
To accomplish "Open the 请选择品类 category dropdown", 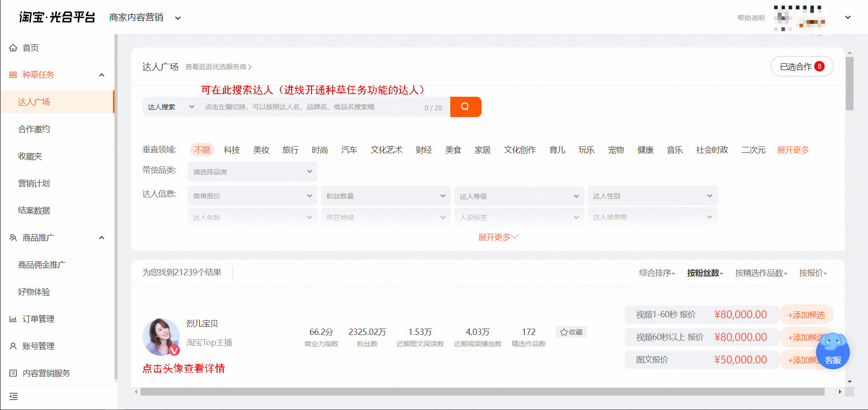I will pyautogui.click(x=253, y=172).
